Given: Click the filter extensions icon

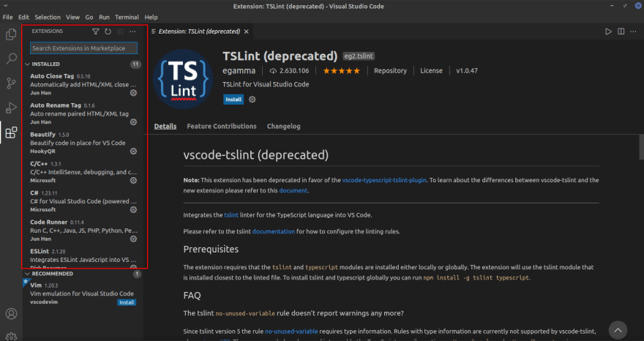Looking at the screenshot, I should click(95, 31).
